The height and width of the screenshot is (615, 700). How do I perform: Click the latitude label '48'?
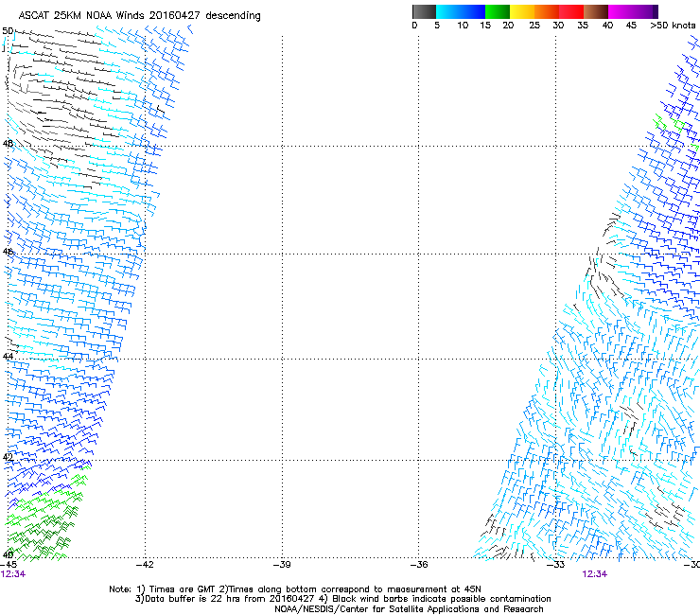click(8, 144)
